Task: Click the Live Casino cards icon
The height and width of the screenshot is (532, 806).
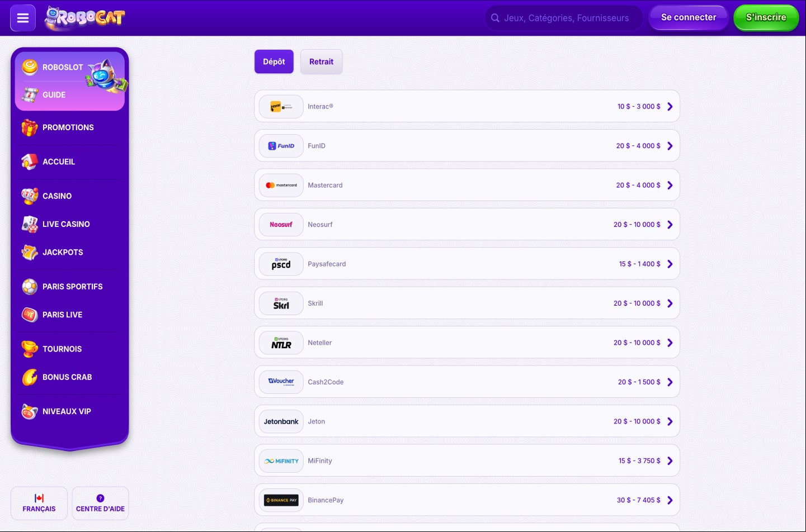Action: pos(30,224)
